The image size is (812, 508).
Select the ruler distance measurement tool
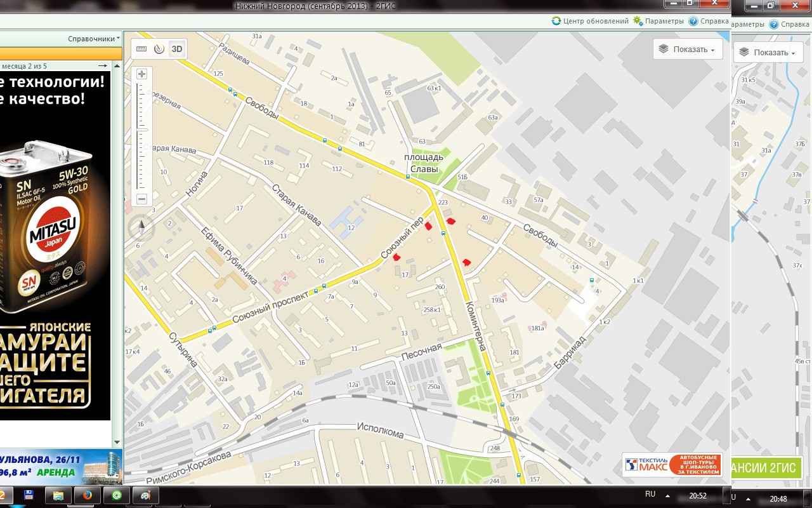coord(141,49)
